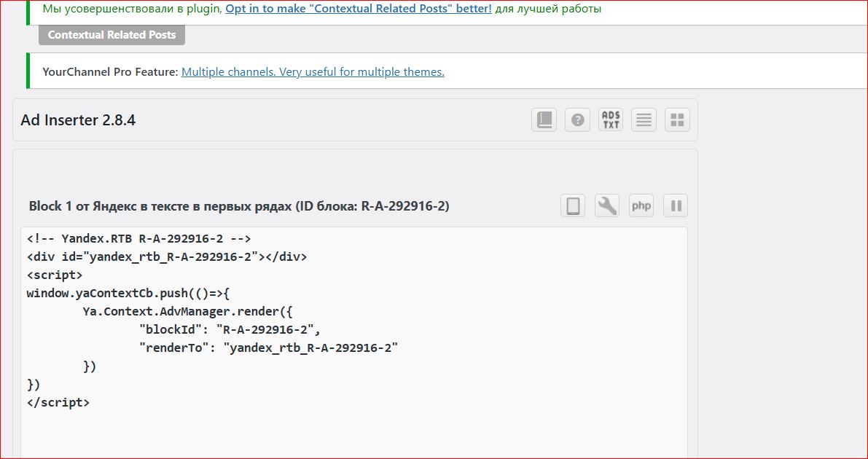Click the opening '<script>' tag line

coord(55,275)
